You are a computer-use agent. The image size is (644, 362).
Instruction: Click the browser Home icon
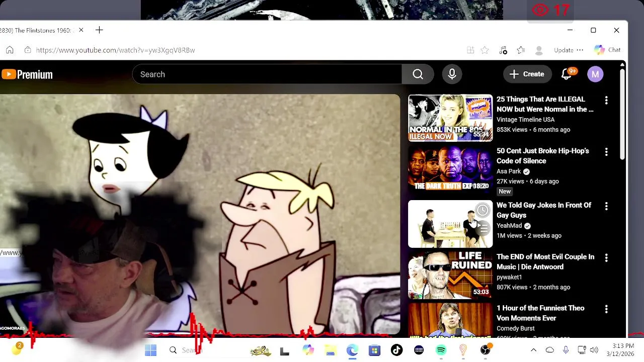coord(10,50)
